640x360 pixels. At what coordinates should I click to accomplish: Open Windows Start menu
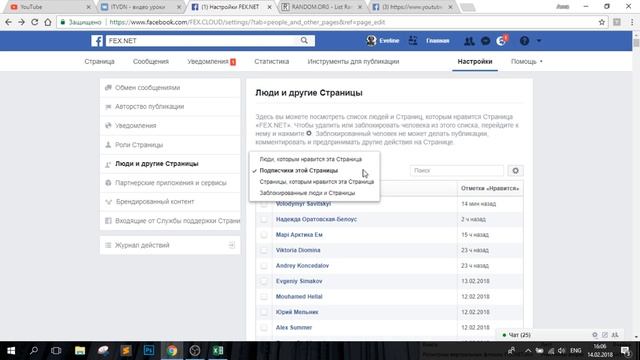click(x=11, y=351)
